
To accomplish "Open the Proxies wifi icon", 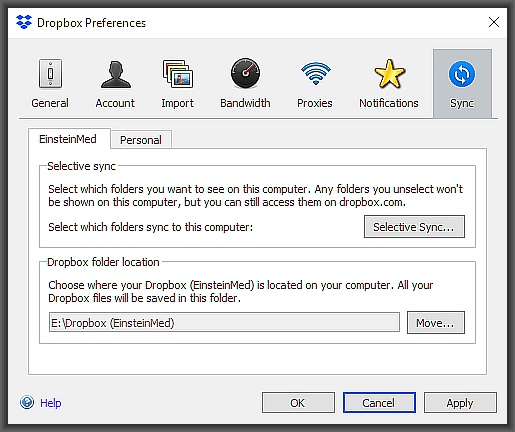I will coord(316,73).
